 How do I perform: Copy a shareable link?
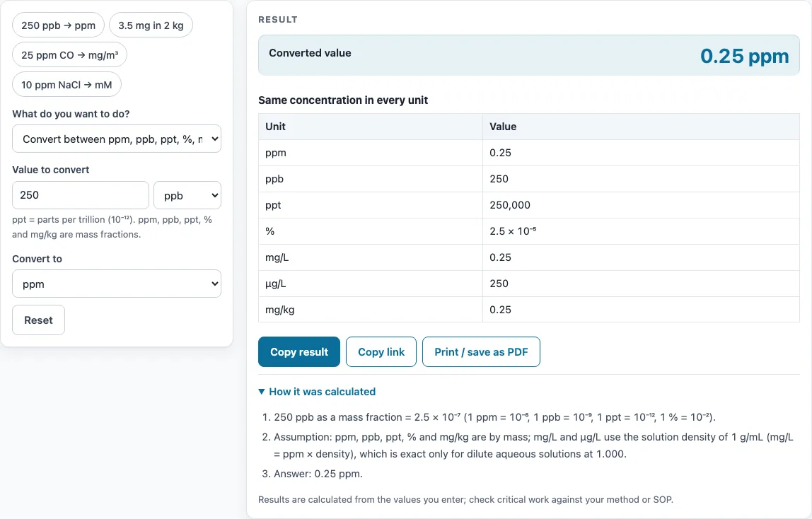[x=381, y=352]
